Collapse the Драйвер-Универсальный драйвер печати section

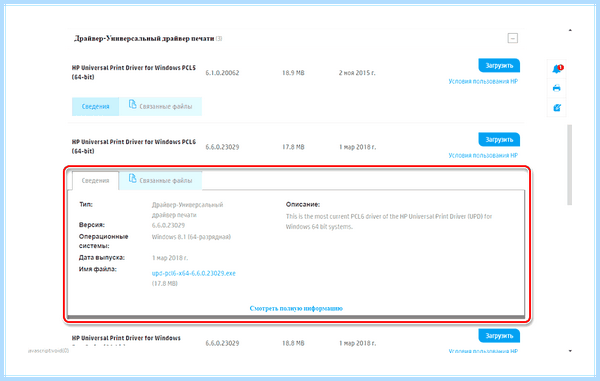tap(512, 38)
